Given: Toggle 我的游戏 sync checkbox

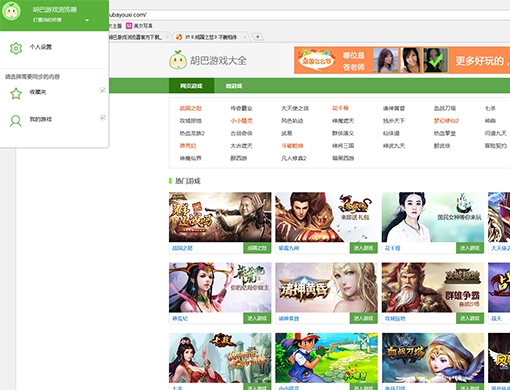Looking at the screenshot, I should pos(103,117).
